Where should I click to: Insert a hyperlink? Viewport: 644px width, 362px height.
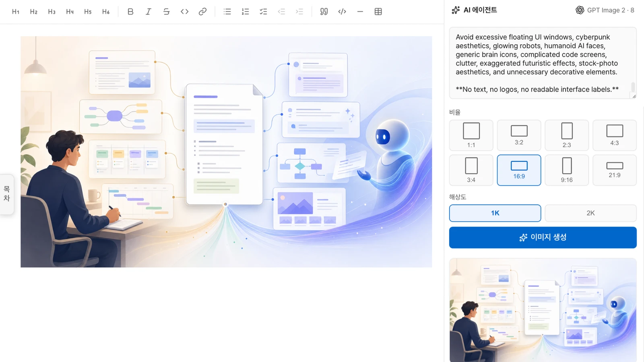[202, 12]
